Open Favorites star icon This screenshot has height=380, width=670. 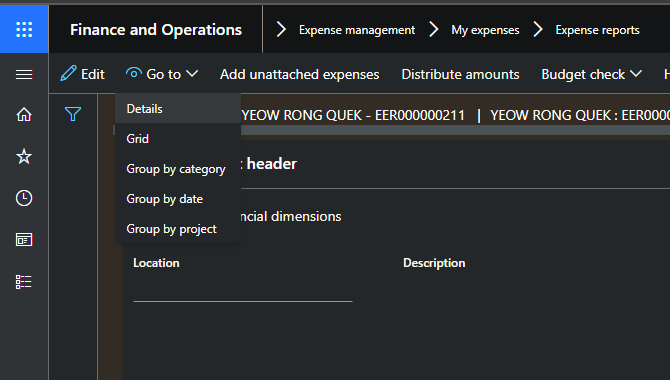click(24, 156)
